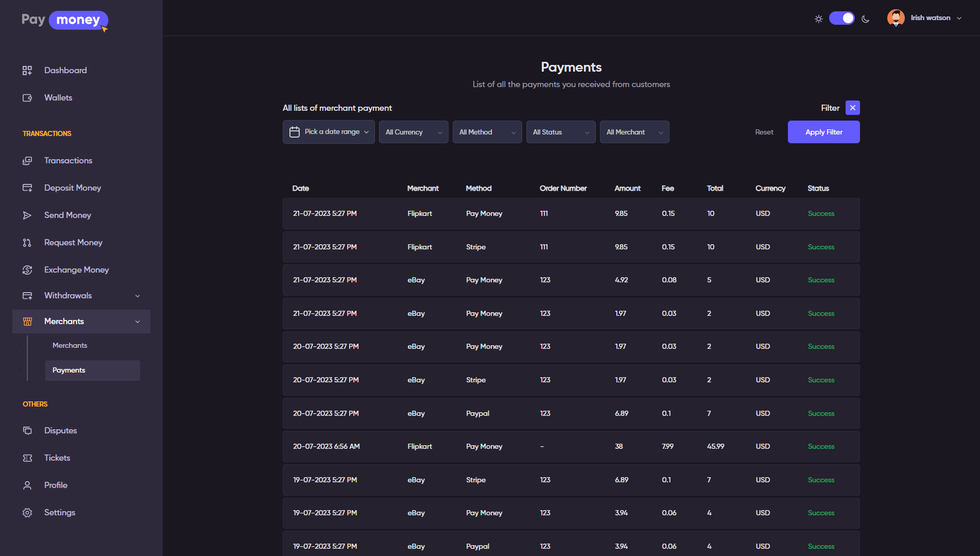
Task: Dismiss the Filter panel via X
Action: tap(852, 108)
